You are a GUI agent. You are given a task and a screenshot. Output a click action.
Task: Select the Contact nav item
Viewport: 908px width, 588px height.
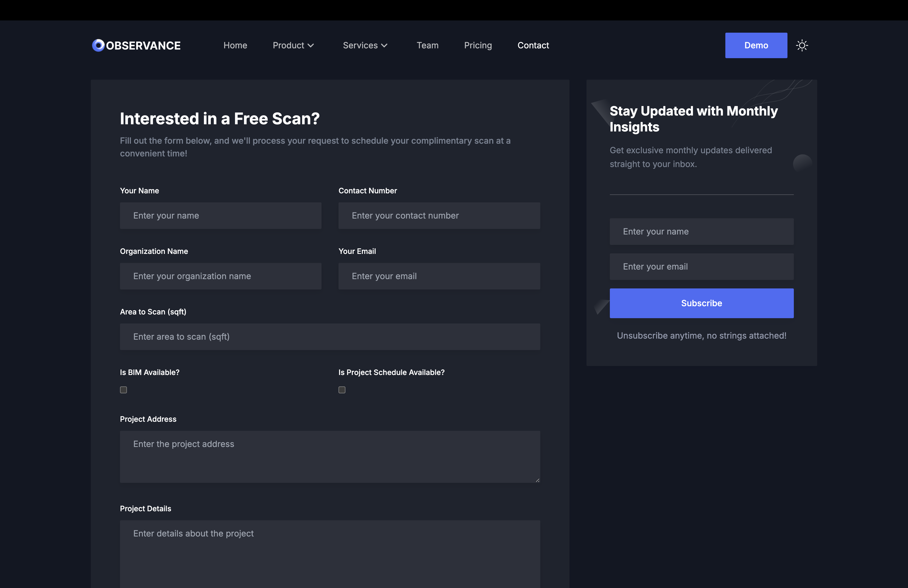pos(533,45)
